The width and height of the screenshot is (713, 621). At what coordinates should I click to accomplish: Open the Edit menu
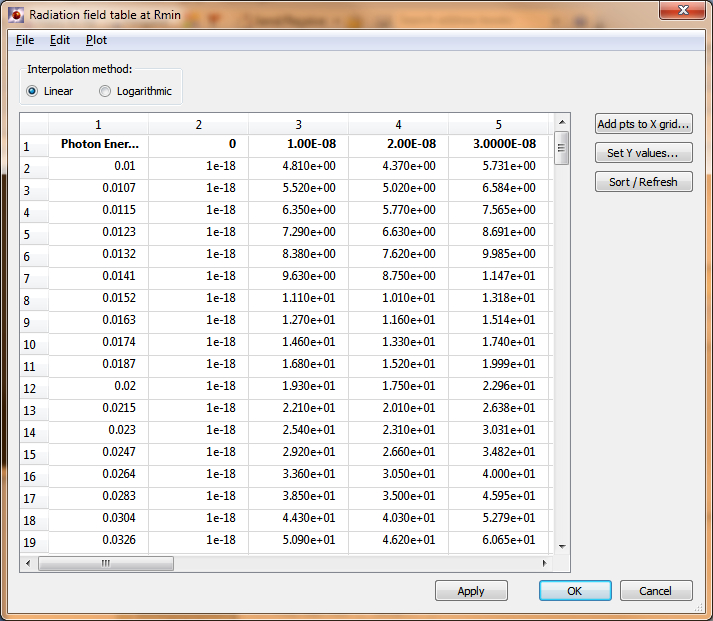click(x=60, y=40)
